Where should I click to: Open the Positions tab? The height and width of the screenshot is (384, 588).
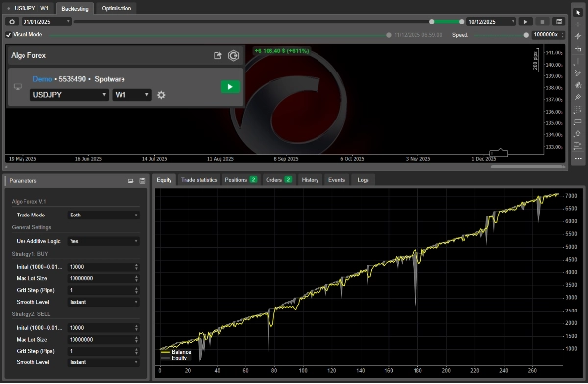coord(241,180)
